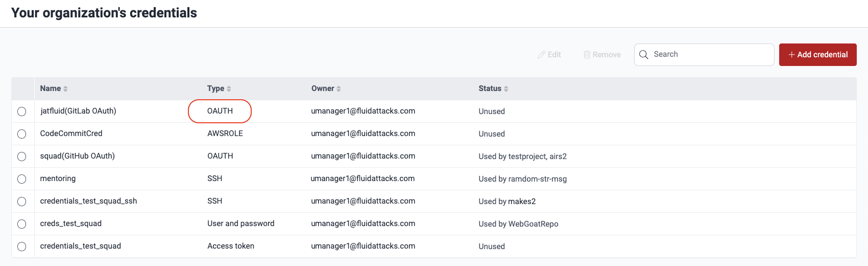The image size is (868, 266).
Task: Click the owner email in creds_test_squad row
Action: click(x=363, y=224)
